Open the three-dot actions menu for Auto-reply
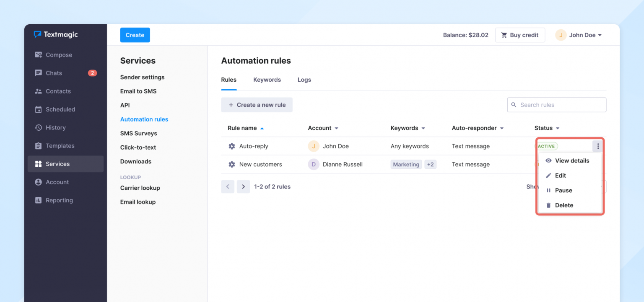The height and width of the screenshot is (302, 644). [598, 146]
